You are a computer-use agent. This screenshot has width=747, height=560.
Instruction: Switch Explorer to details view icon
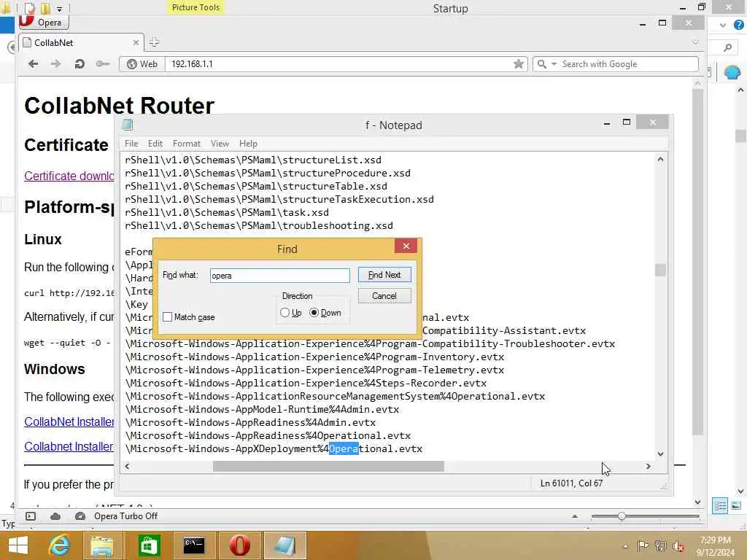pyautogui.click(x=720, y=506)
